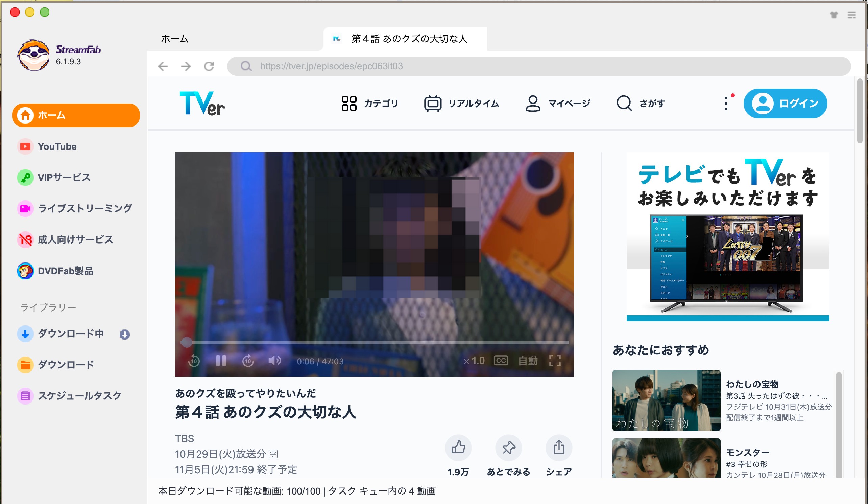The image size is (868, 504).
Task: Open the ダウンロード library folder
Action: click(x=55, y=365)
